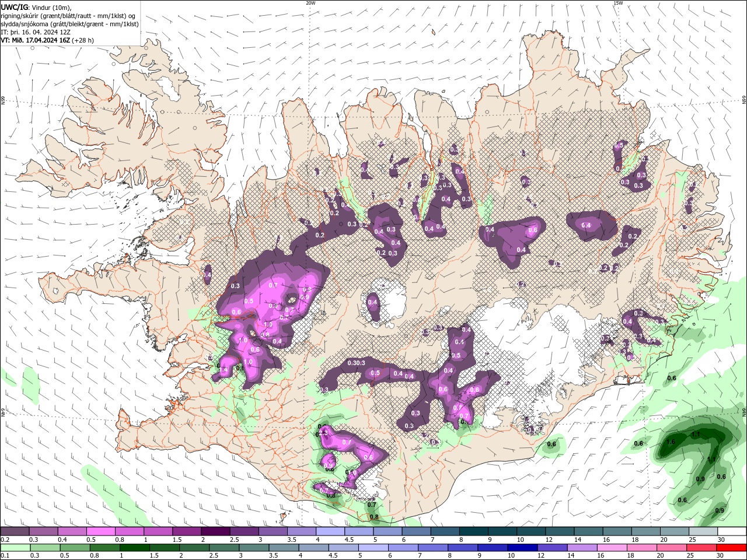Screen dimensions: 747x560
Task: Pick the red-pink swatch labelled 25 in lower legend row
Action: [x=701, y=548]
